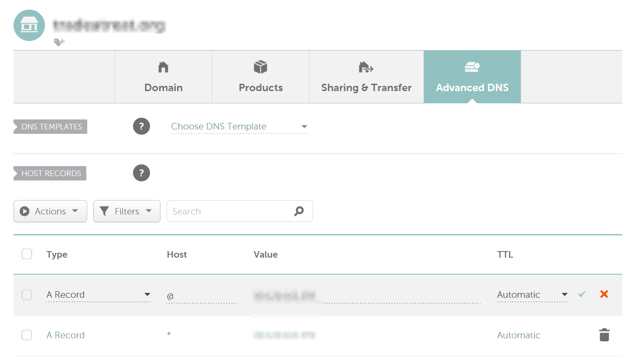Image resolution: width=631 pixels, height=364 pixels.
Task: Open the Automatic TTL dropdown
Action: (532, 295)
